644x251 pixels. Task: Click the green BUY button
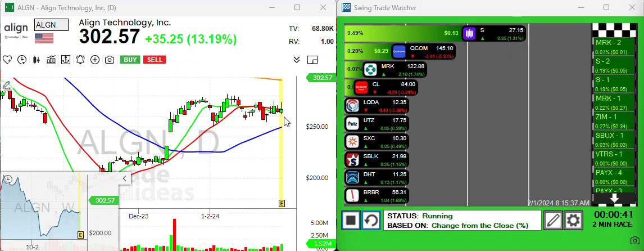(x=130, y=60)
